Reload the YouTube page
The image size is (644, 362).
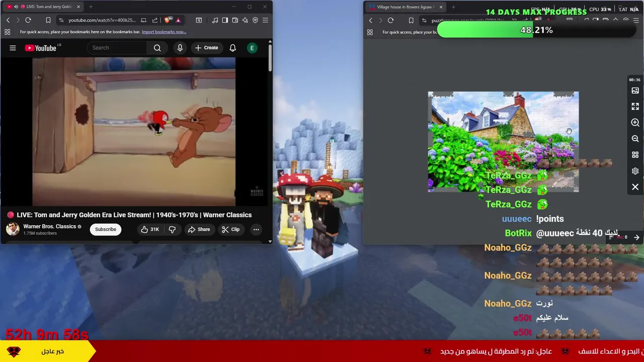(x=28, y=20)
